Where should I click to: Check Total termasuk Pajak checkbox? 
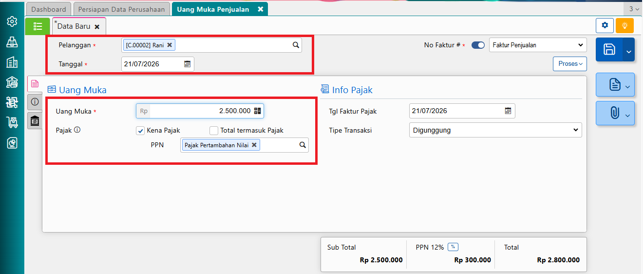pyautogui.click(x=213, y=131)
